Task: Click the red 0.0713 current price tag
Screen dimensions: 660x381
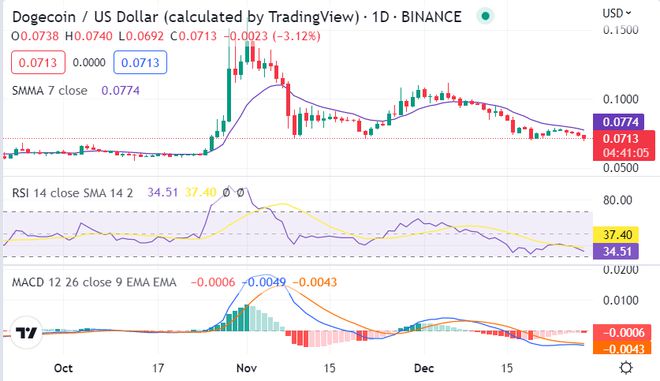Action: coord(624,145)
